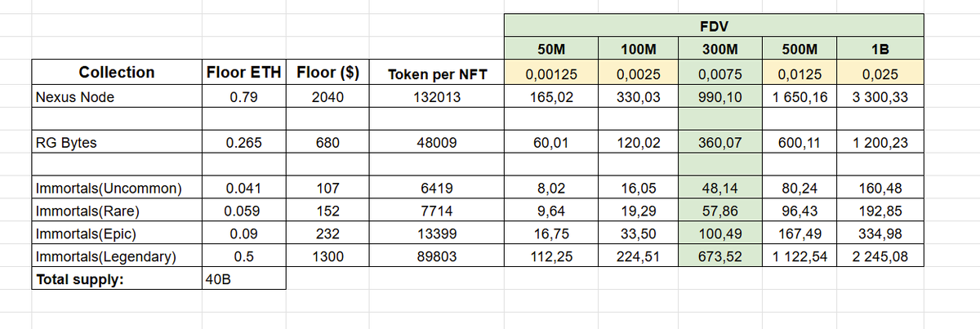The width and height of the screenshot is (980, 329).
Task: Click the 0,00125 token price cell
Action: click(x=551, y=74)
